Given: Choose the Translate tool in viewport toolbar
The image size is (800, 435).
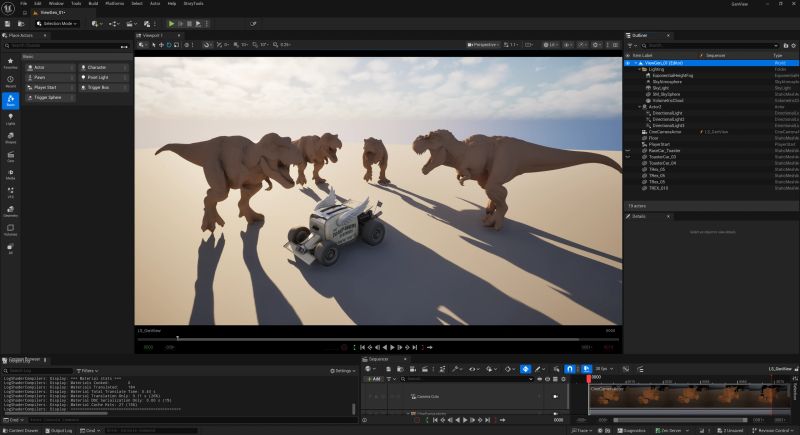Looking at the screenshot, I should click(x=161, y=45).
